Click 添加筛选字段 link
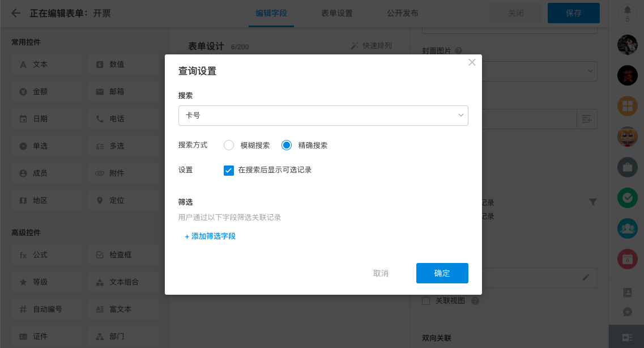Image resolution: width=644 pixels, height=348 pixels. pyautogui.click(x=210, y=236)
